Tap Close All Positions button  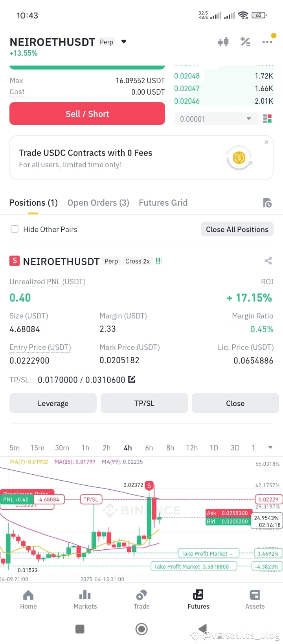coord(237,229)
